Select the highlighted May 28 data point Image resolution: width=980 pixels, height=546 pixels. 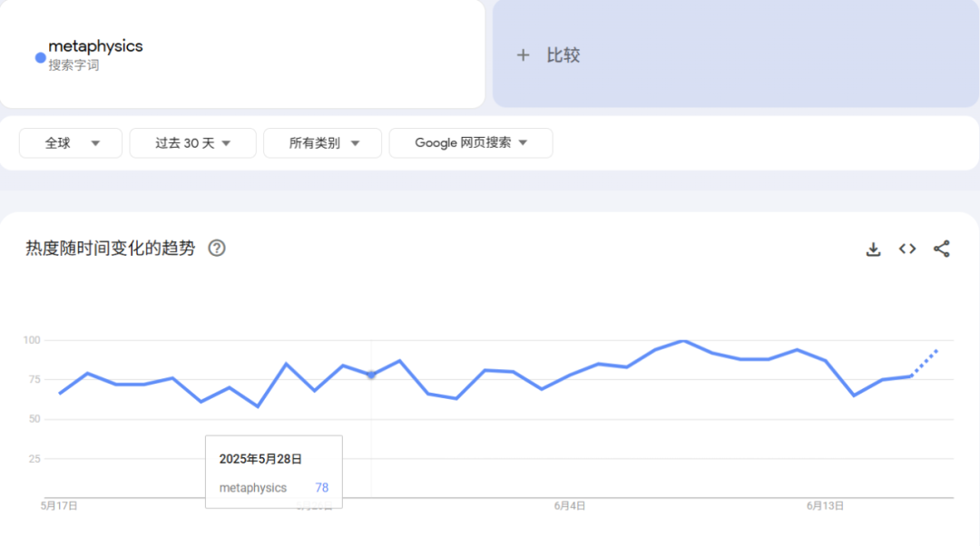pyautogui.click(x=371, y=375)
